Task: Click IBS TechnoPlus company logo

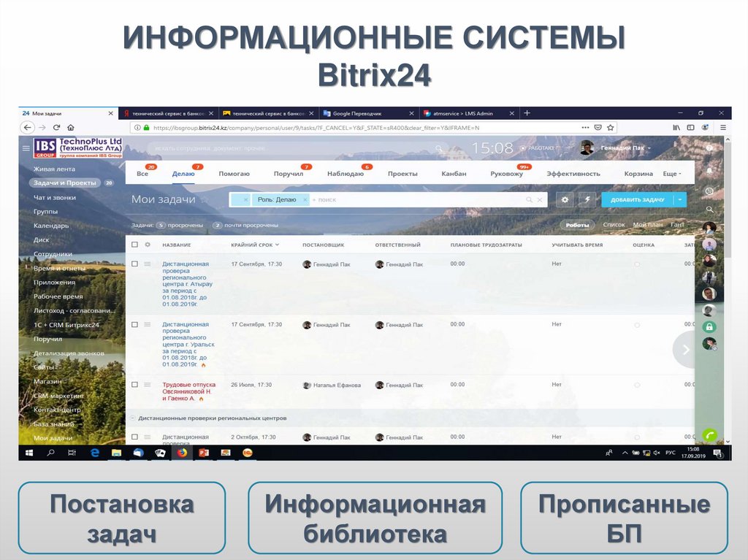Action: pos(77,148)
